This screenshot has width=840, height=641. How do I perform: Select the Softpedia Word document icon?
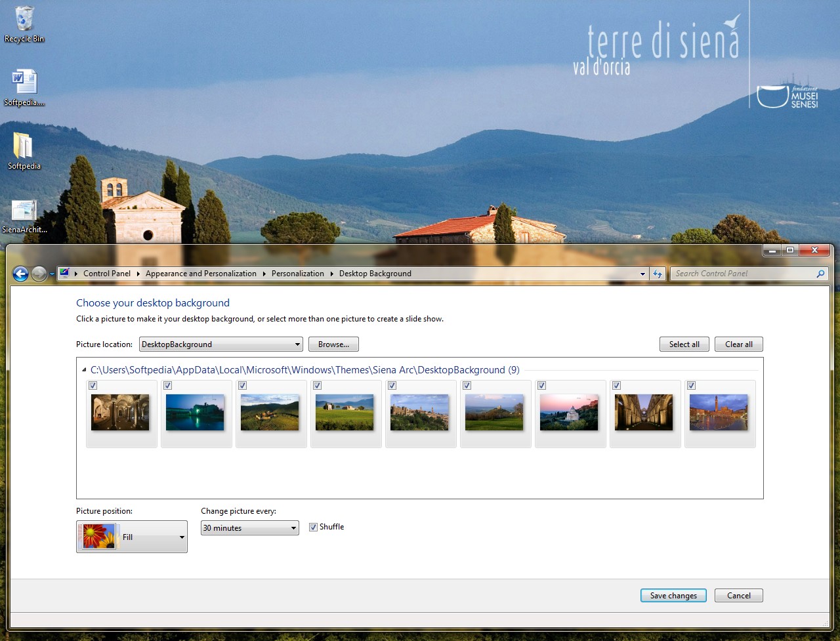click(24, 88)
